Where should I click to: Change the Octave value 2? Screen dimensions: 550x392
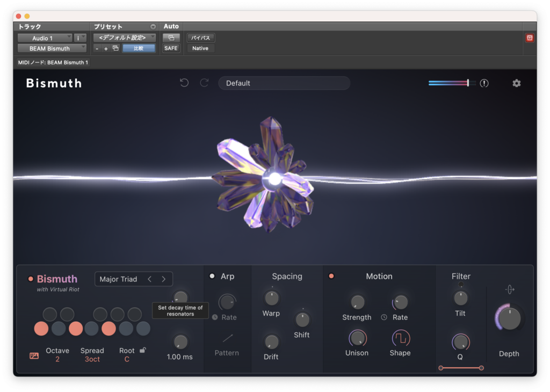(57, 359)
